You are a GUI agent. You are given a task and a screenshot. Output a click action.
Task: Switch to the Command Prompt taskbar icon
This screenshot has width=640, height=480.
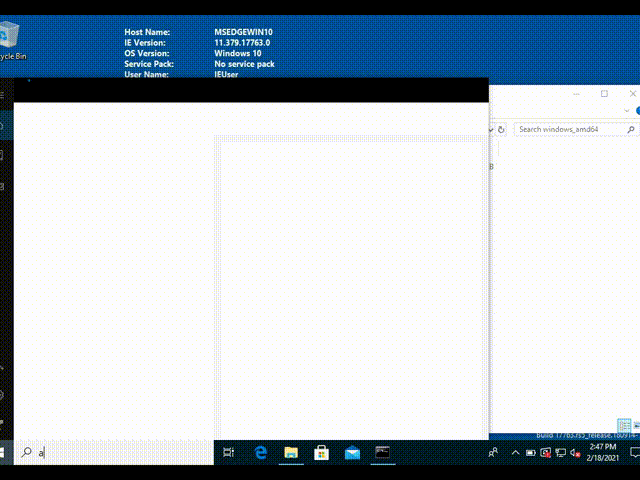382,452
